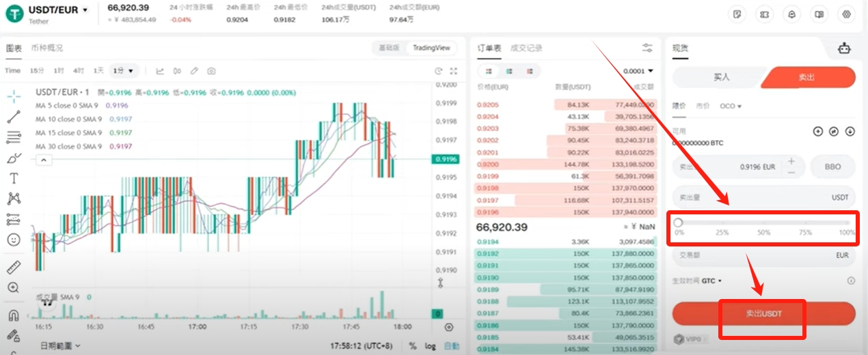Switch to the basic chart version

[388, 48]
